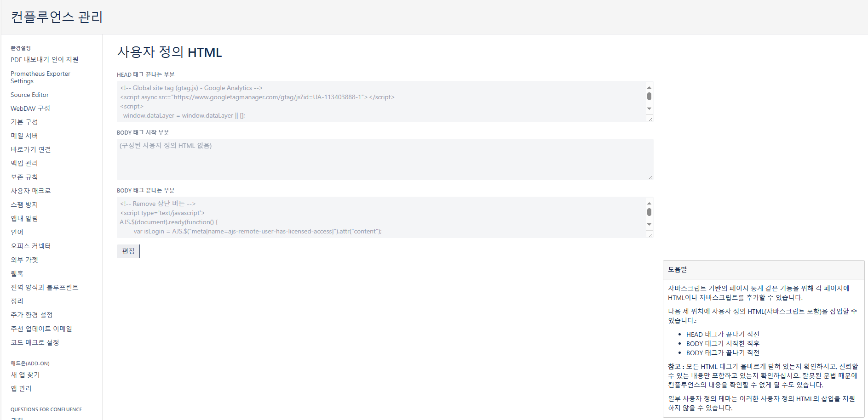The height and width of the screenshot is (420, 868).
Task: Open 새 앱 찾기 page
Action: point(25,375)
